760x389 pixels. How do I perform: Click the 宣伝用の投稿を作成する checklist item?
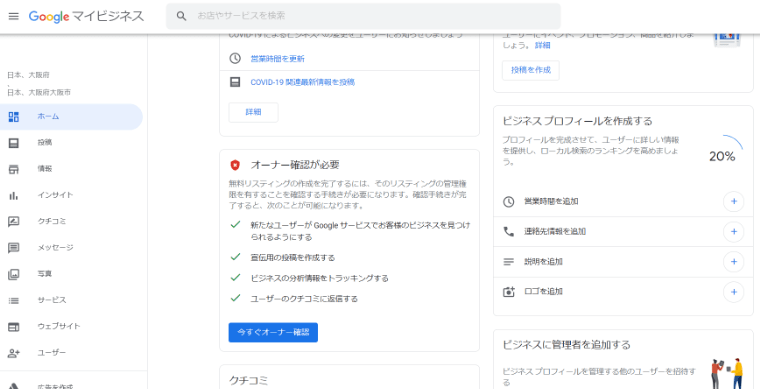[293, 258]
